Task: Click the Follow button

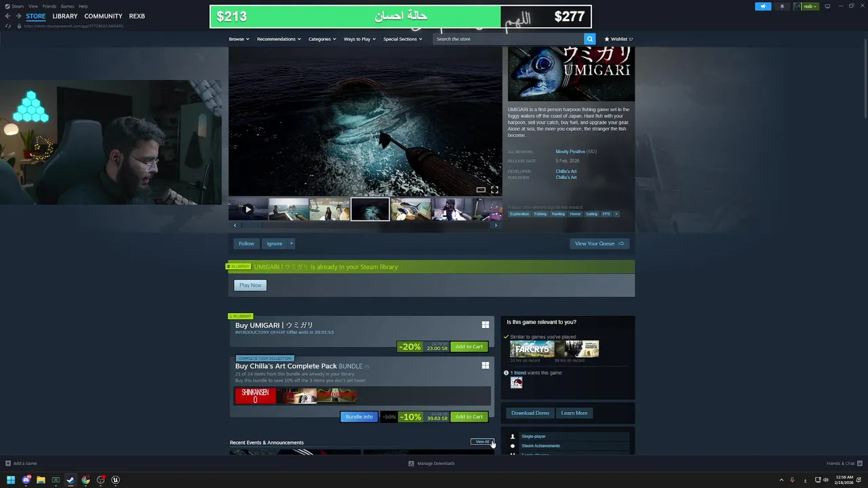Action: [246, 243]
